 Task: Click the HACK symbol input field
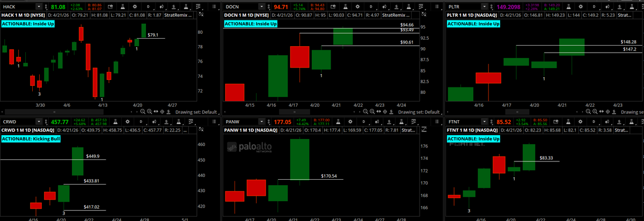pos(18,6)
